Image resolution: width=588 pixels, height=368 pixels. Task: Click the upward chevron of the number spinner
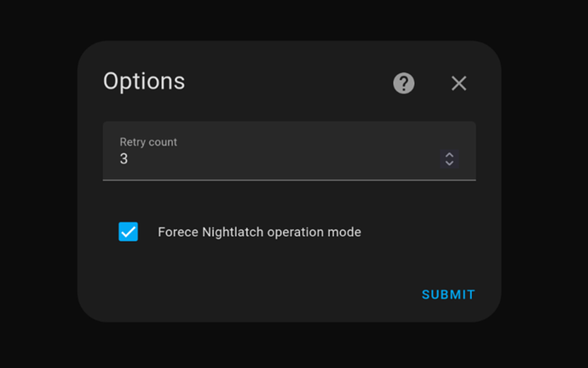pyautogui.click(x=449, y=155)
